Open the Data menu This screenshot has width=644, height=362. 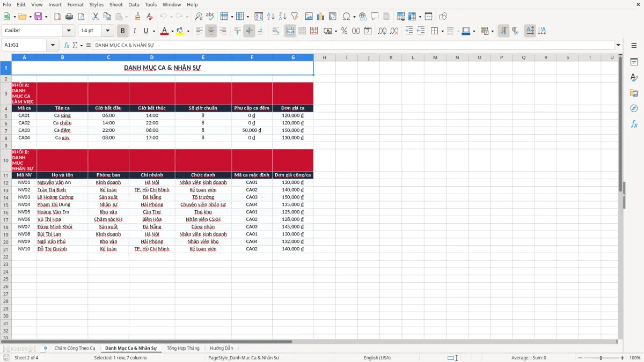134,4
